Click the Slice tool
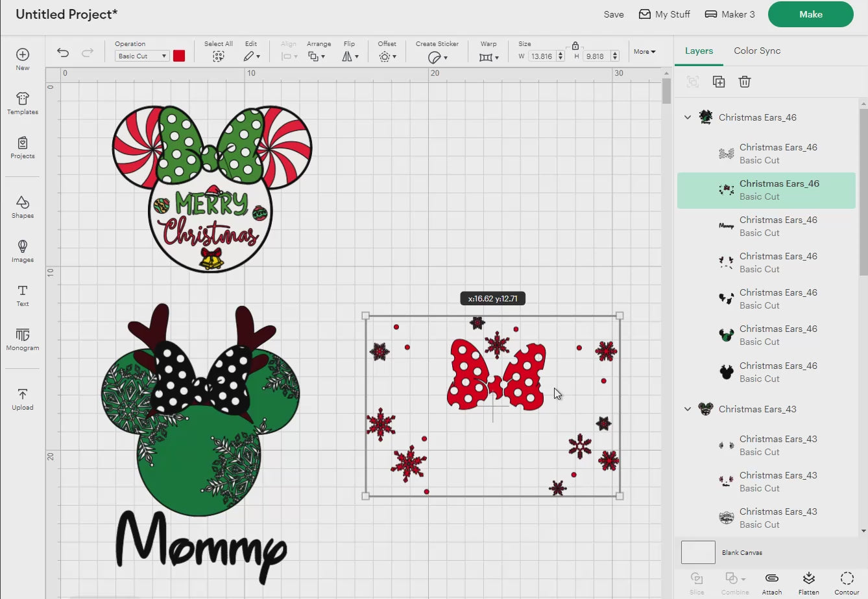The image size is (868, 599). pyautogui.click(x=697, y=582)
